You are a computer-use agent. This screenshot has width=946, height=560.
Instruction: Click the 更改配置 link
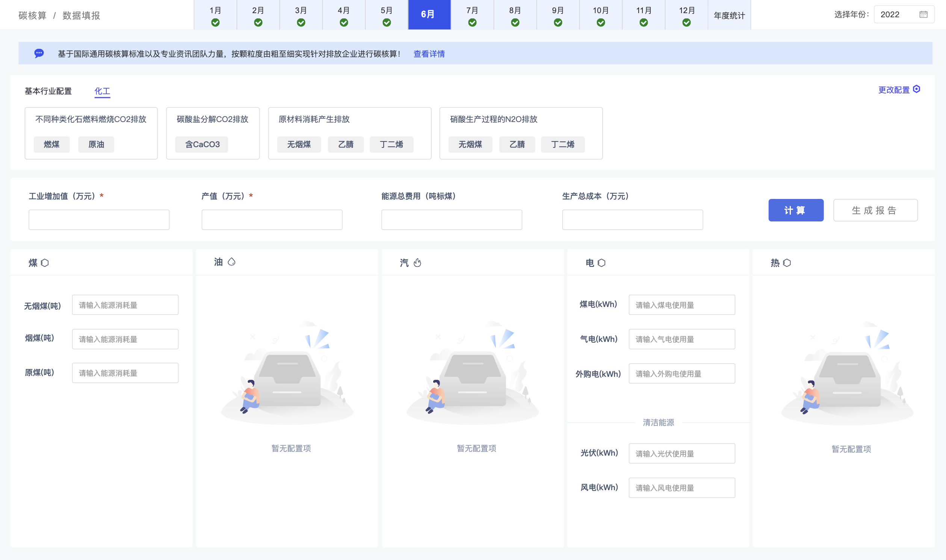pos(893,90)
